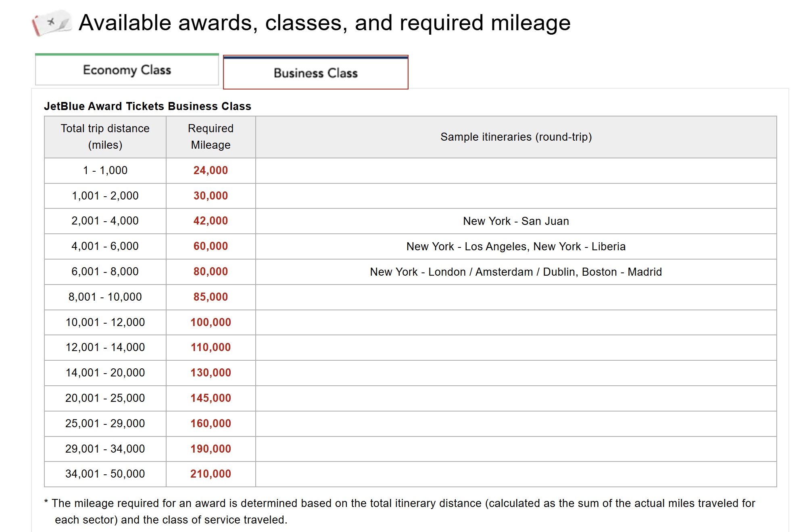Switch to the Economy Class tab
This screenshot has height=532, width=809.
(127, 70)
